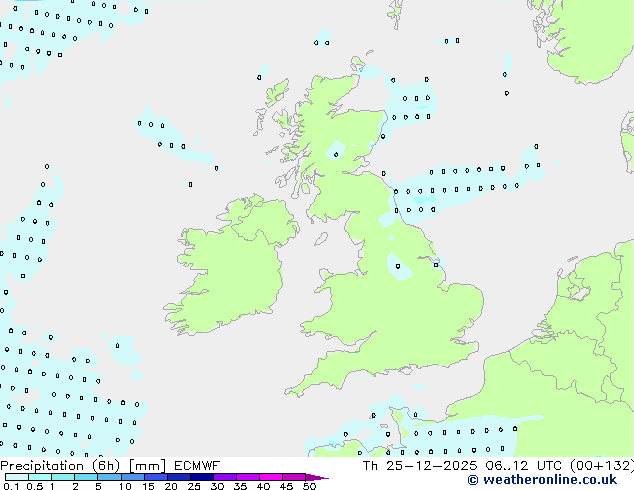634x490 pixels.
Task: Click the '[mm]' unit label
Action: 147,466
